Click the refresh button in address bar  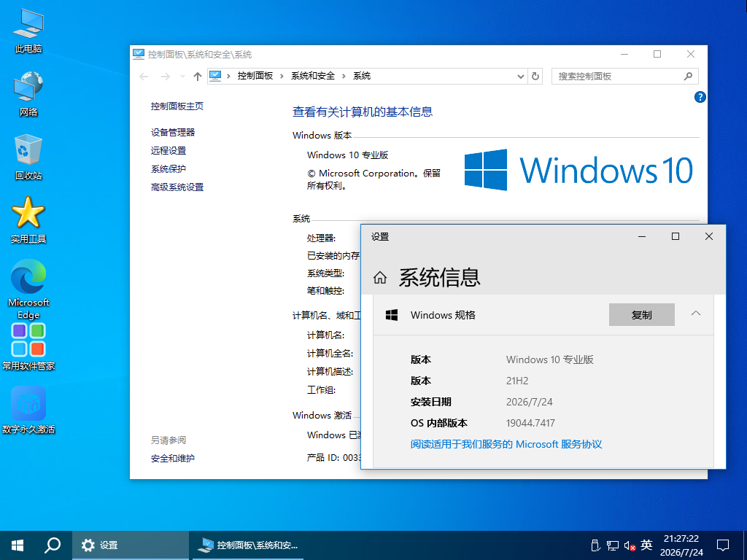tap(535, 76)
